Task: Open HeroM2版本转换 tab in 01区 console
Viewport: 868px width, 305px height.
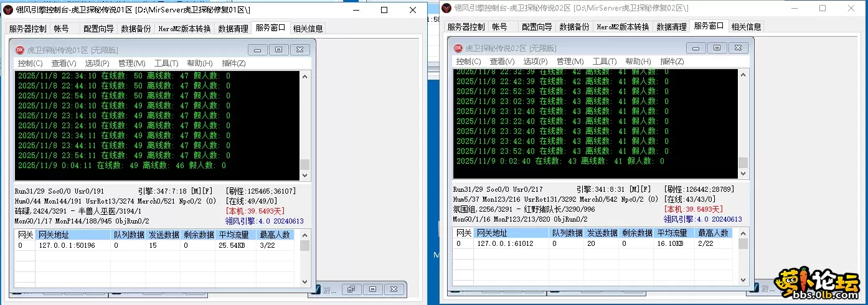Action: pyautogui.click(x=184, y=29)
